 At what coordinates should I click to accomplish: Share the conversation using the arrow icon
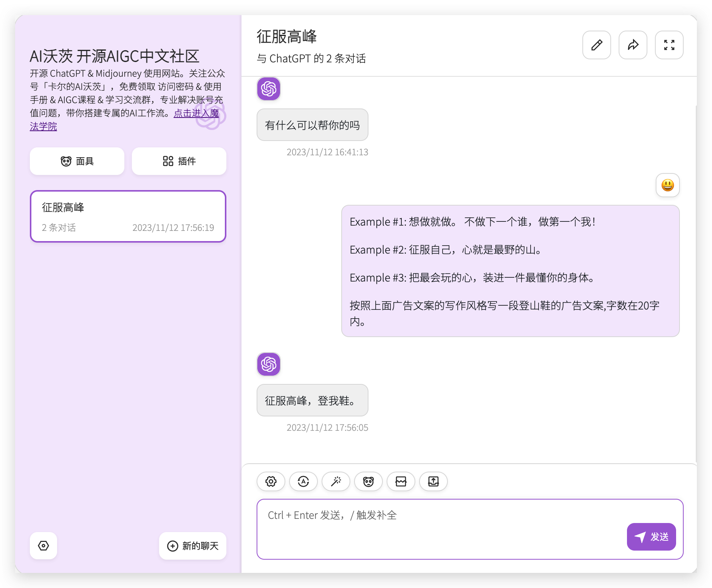click(633, 45)
